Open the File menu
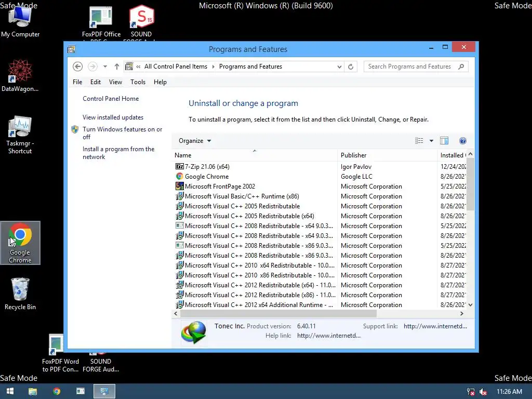532x399 pixels. tap(77, 82)
